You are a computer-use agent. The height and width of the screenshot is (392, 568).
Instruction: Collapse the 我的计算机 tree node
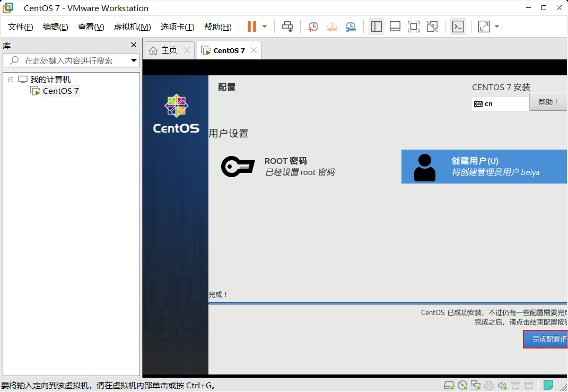click(x=11, y=80)
